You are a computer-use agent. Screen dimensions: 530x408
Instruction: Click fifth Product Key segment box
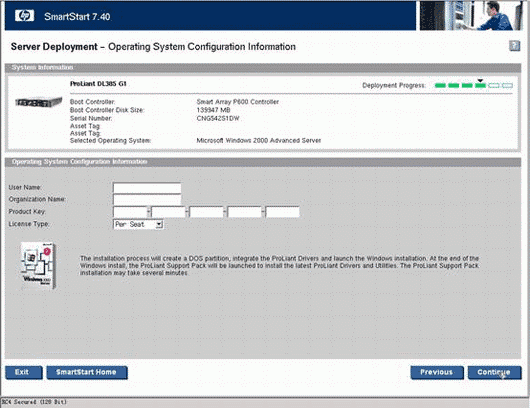click(282, 212)
